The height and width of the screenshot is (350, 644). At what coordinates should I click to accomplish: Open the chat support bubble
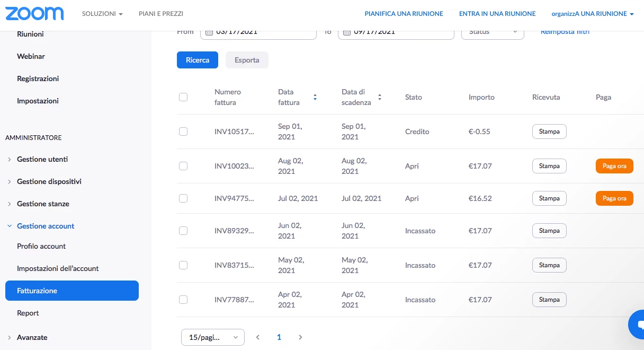click(637, 325)
